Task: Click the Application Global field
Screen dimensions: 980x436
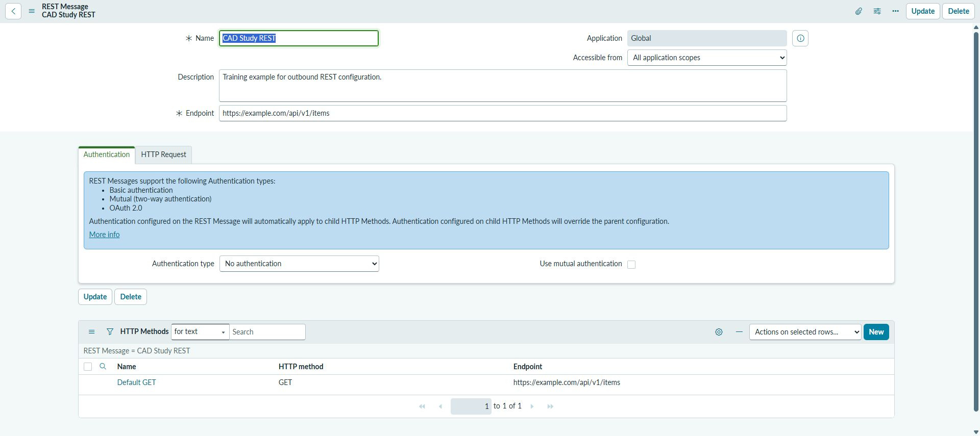Action: (707, 38)
